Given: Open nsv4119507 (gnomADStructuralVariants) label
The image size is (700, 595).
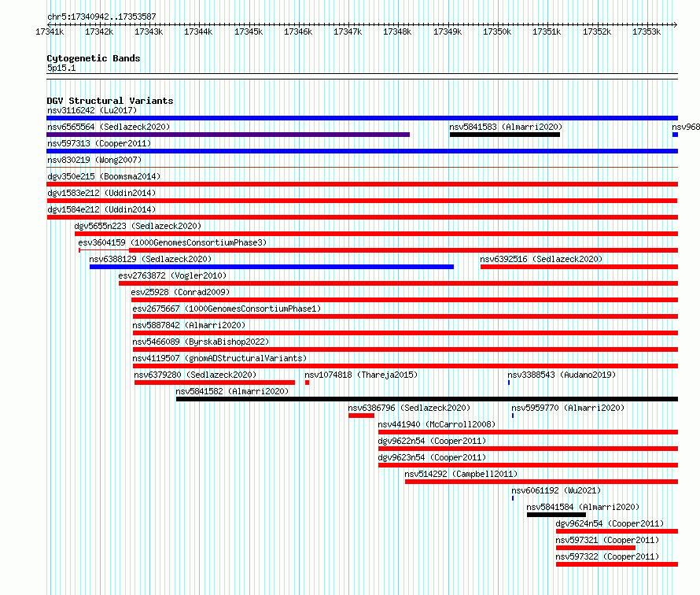Looking at the screenshot, I should coord(219,358).
